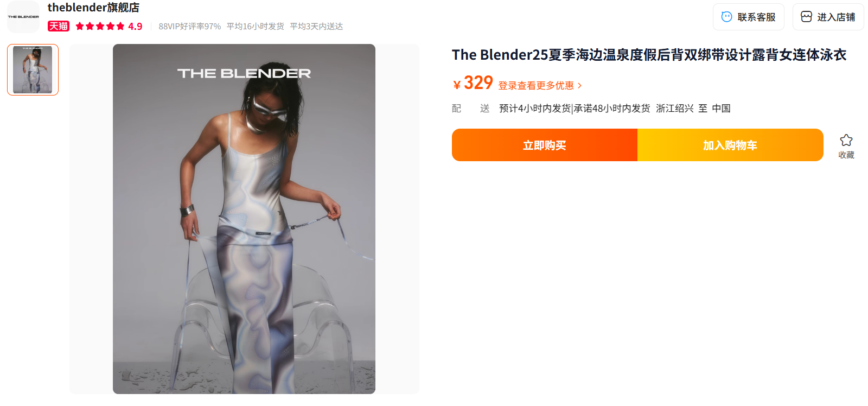Click the 立即购买 buy now button
868x406 pixels.
pyautogui.click(x=545, y=145)
